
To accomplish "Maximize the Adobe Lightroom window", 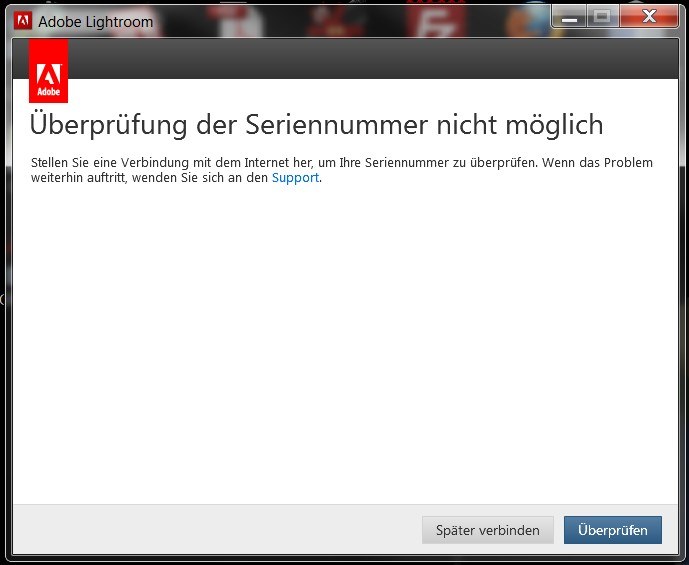I will point(601,17).
